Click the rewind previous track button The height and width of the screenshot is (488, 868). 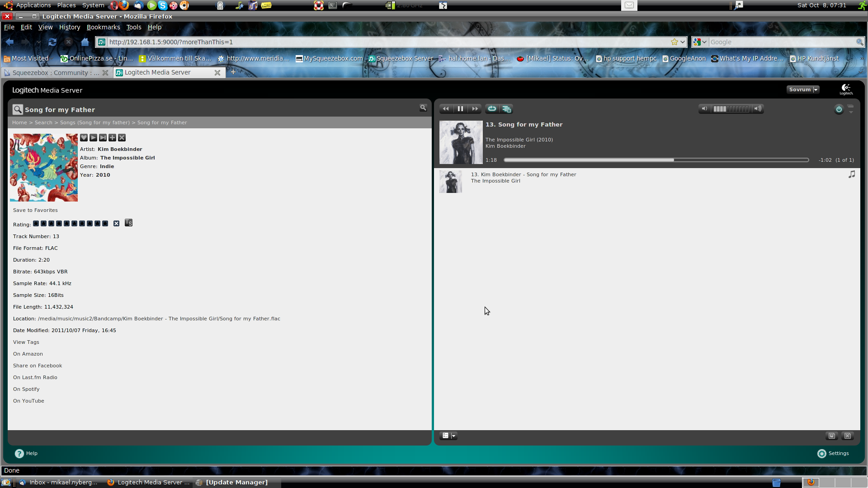[x=446, y=109]
